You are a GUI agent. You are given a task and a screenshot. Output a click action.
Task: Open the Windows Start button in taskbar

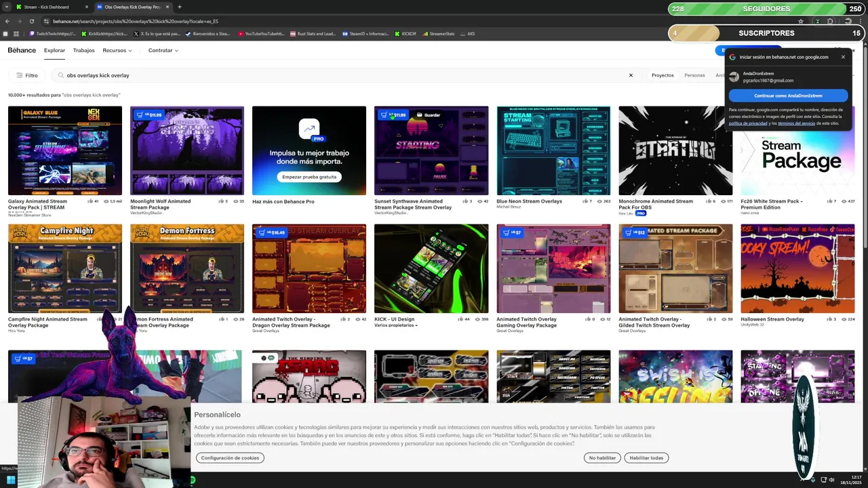pyautogui.click(x=11, y=480)
